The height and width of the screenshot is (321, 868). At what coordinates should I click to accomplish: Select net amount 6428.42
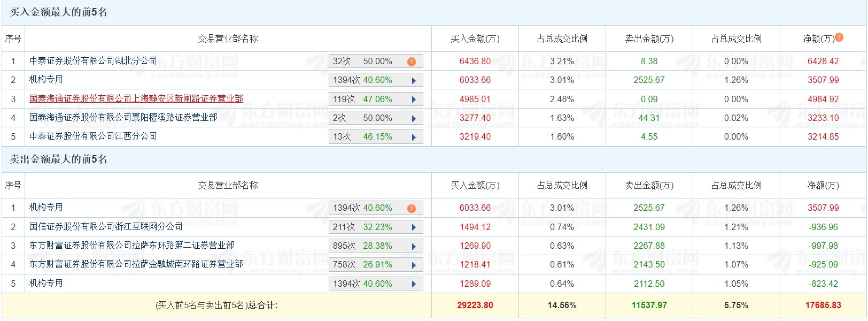pos(823,62)
